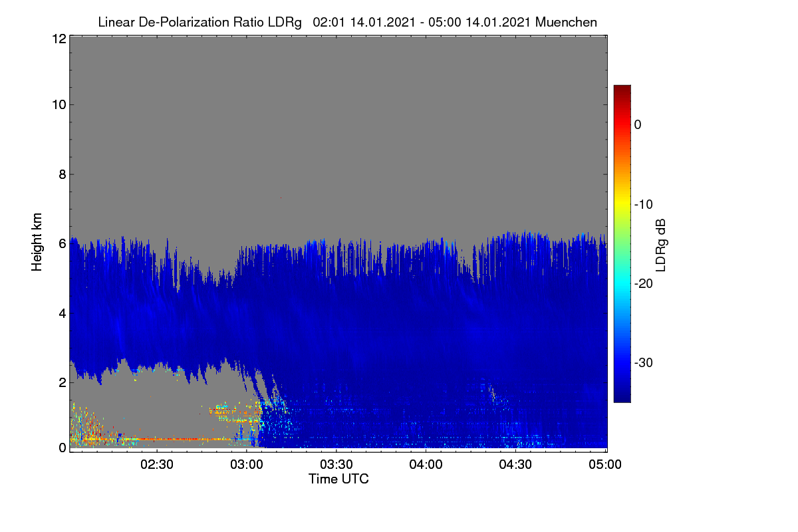Click the -10 colorbar tick label

pos(643,204)
